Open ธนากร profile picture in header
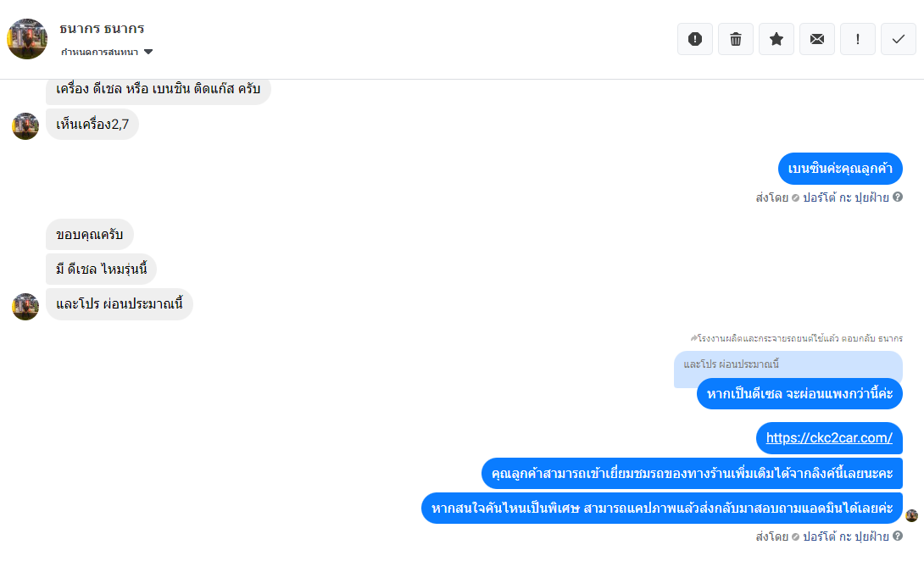This screenshot has width=924, height=567. point(27,39)
